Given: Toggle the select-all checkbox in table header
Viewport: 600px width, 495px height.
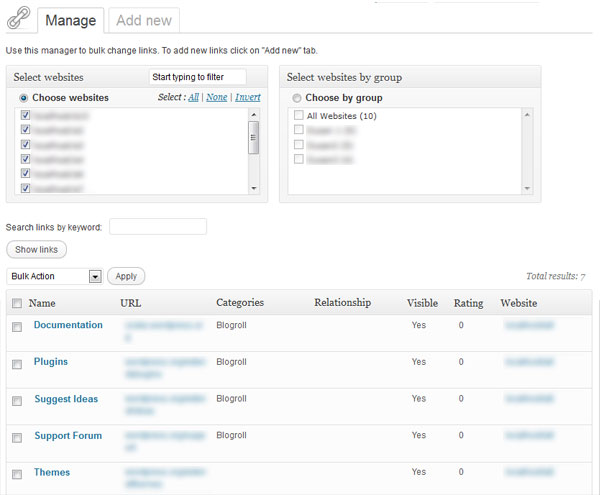Looking at the screenshot, I should click(x=17, y=303).
